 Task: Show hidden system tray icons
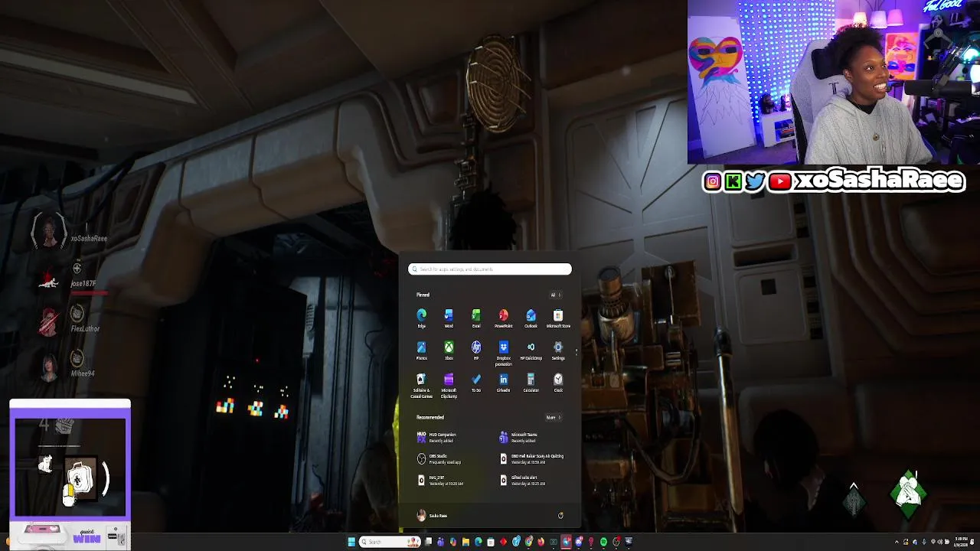(x=897, y=542)
